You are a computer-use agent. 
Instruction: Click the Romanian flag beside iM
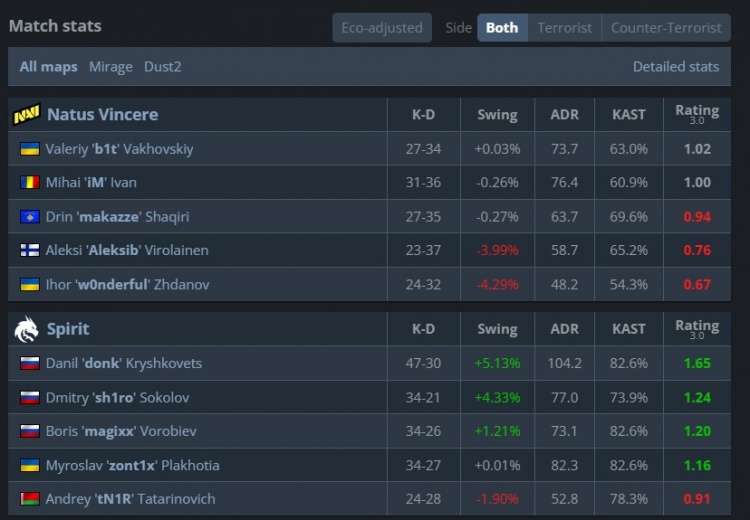[x=29, y=183]
